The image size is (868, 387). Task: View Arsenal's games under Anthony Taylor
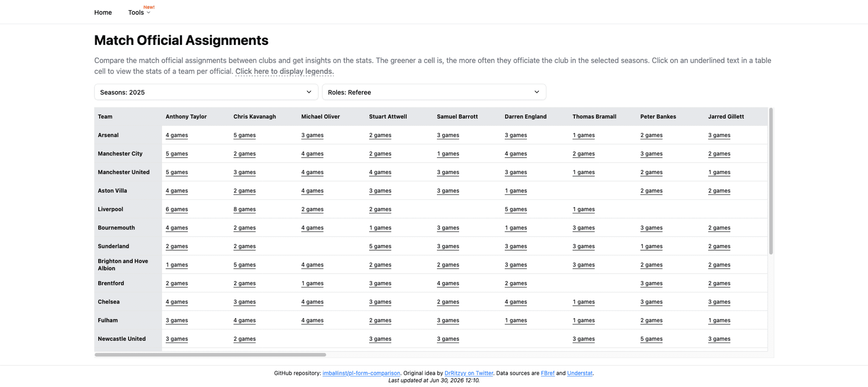[177, 135]
